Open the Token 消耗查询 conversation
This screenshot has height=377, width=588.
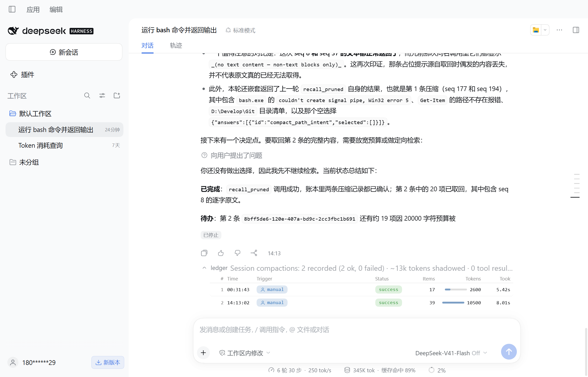[x=64, y=145]
